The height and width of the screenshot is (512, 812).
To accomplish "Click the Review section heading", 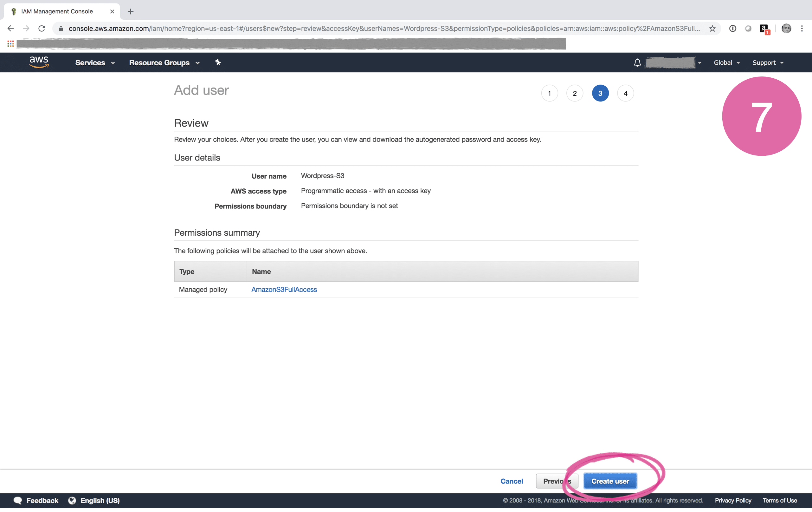I will 191,123.
